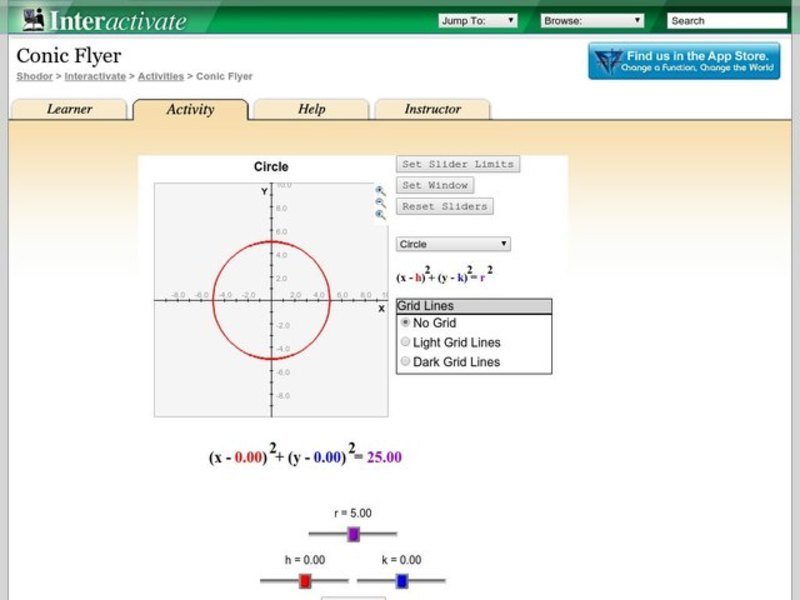Open the Find us in the App Store badge

click(684, 60)
